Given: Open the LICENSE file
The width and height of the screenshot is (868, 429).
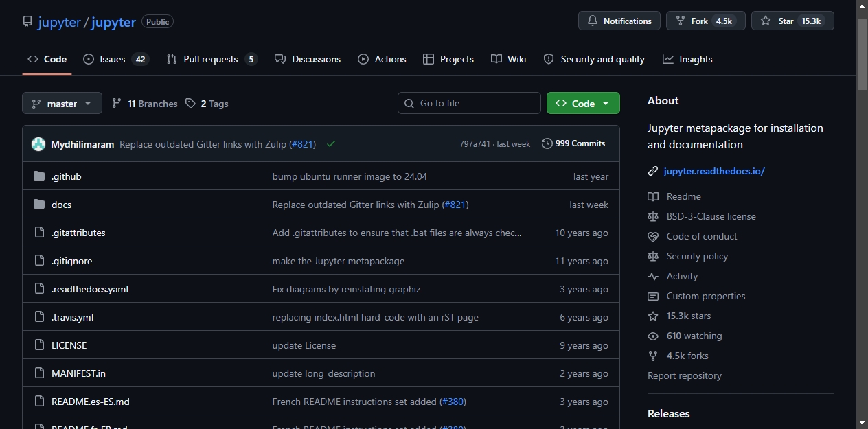Looking at the screenshot, I should click(69, 345).
